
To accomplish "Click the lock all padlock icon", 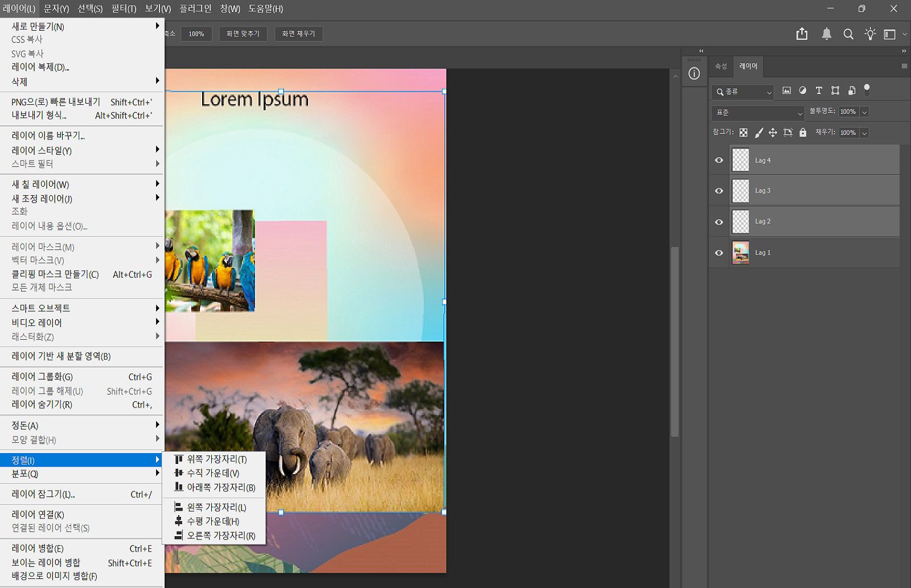I will [x=803, y=133].
